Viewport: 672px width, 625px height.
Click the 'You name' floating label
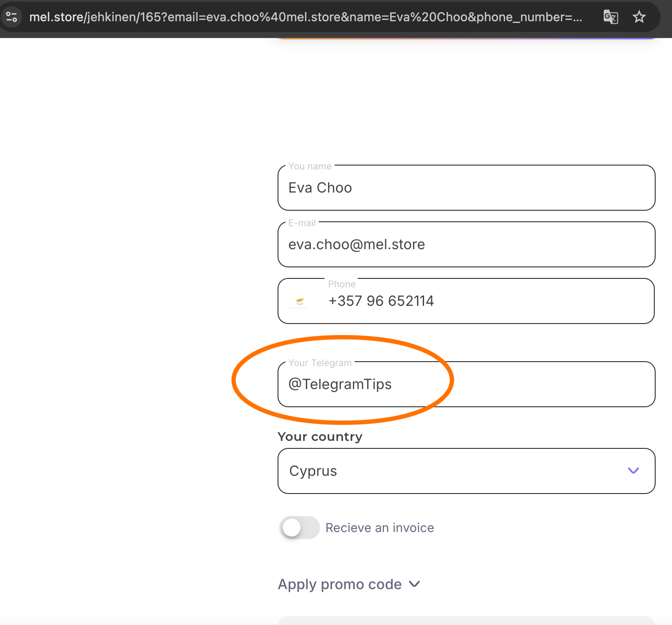310,166
